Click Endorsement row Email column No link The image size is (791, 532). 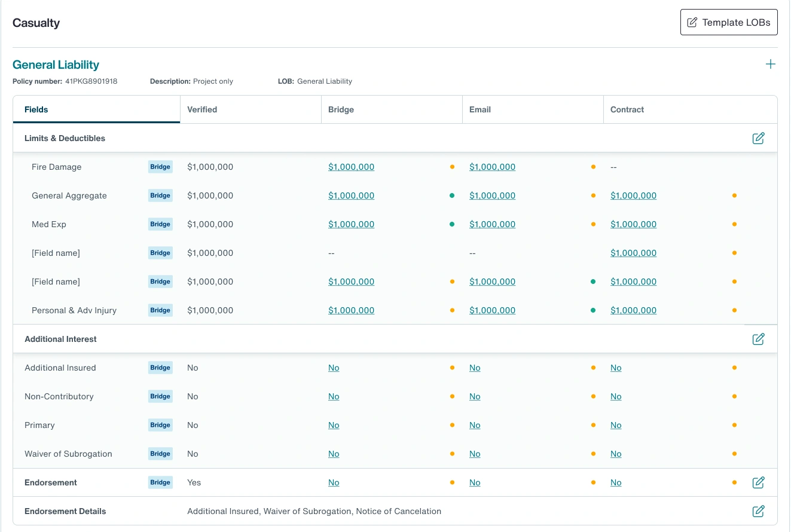pyautogui.click(x=475, y=482)
